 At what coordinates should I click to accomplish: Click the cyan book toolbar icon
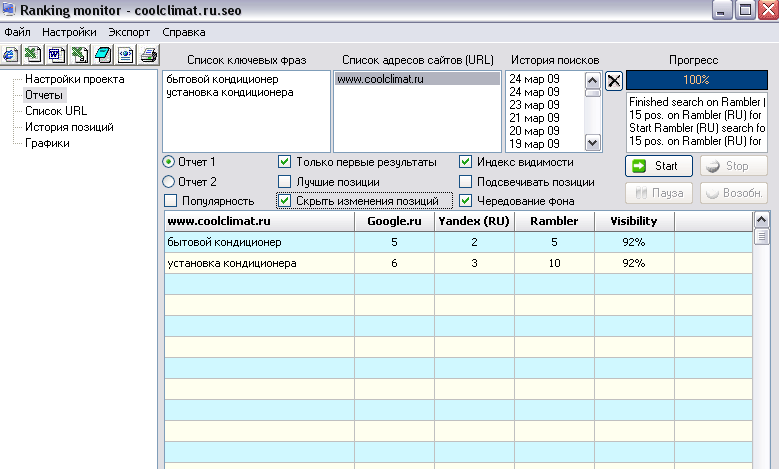pyautogui.click(x=102, y=54)
